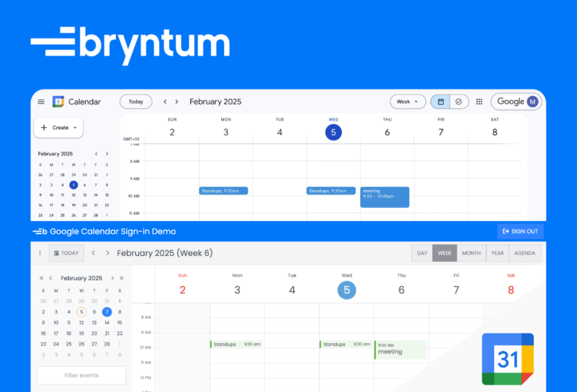Go to previous month in Bryntum date picker
577x392 pixels.
pos(51,278)
